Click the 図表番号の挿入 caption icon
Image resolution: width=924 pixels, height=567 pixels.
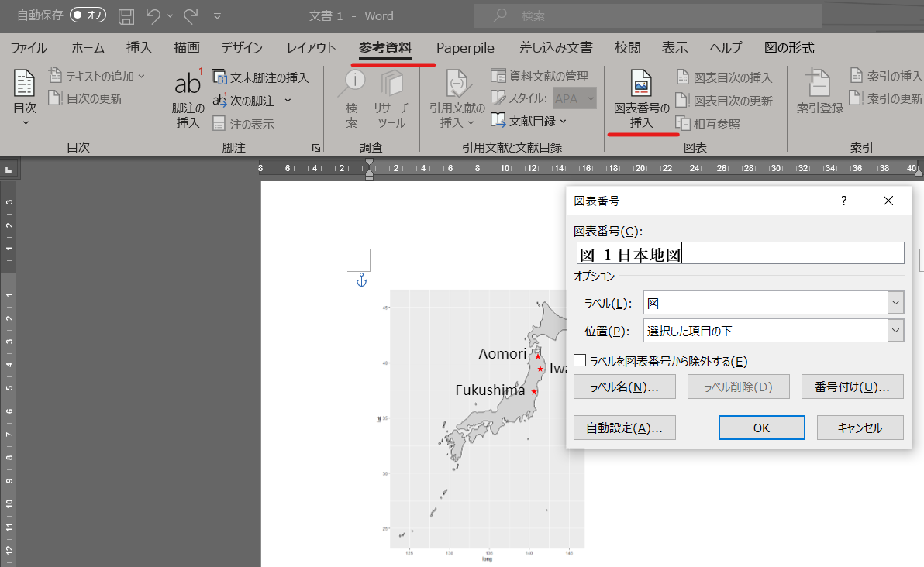point(641,82)
